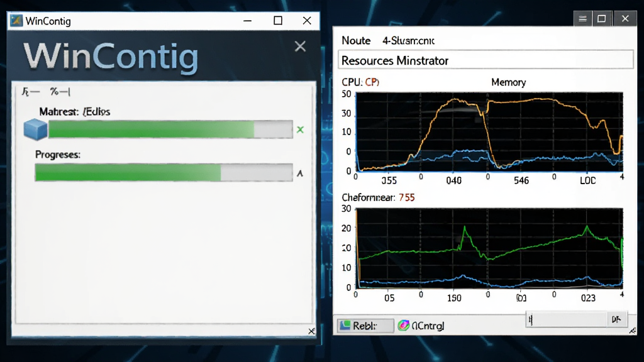
Task: Click the Resources Minstrator field
Action: [x=486, y=60]
